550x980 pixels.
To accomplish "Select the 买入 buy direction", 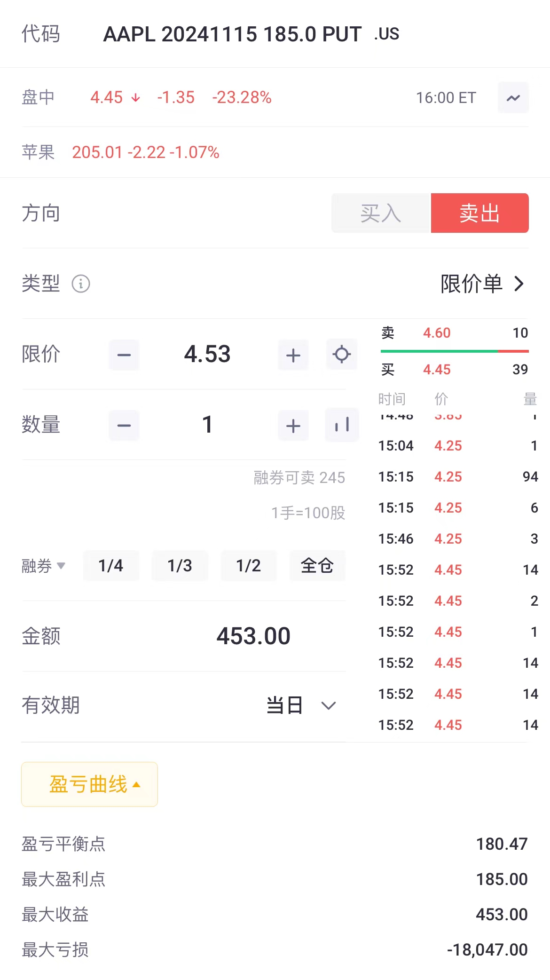I will click(381, 213).
